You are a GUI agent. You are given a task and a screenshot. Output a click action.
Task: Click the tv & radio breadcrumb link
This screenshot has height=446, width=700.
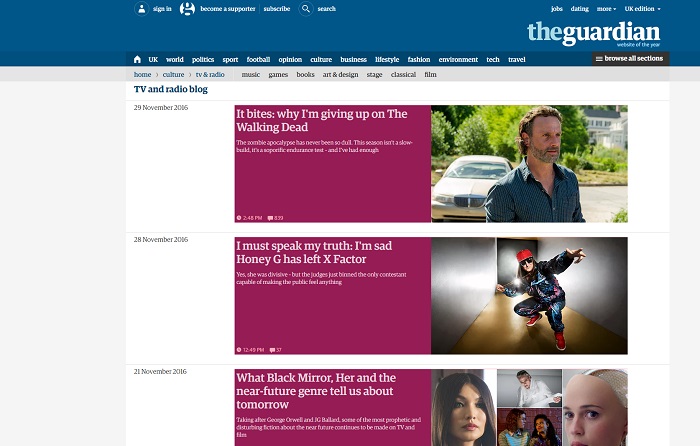(210, 75)
